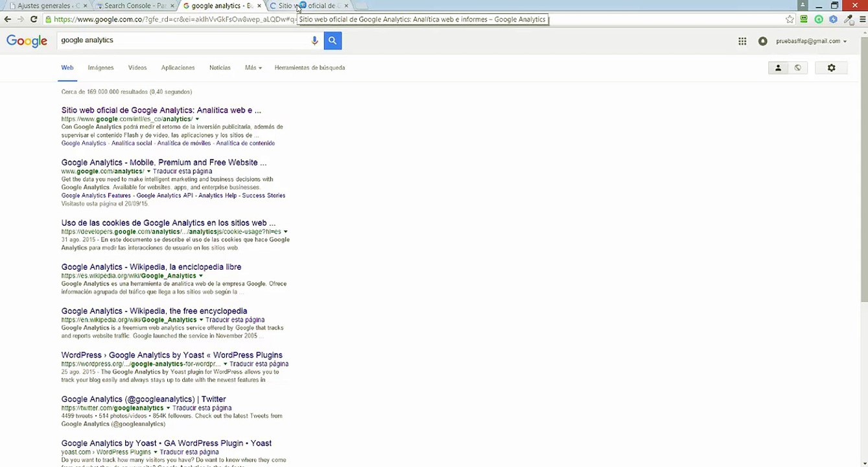Click the green HTTPS padlock icon
This screenshot has width=868, height=467.
coord(49,19)
